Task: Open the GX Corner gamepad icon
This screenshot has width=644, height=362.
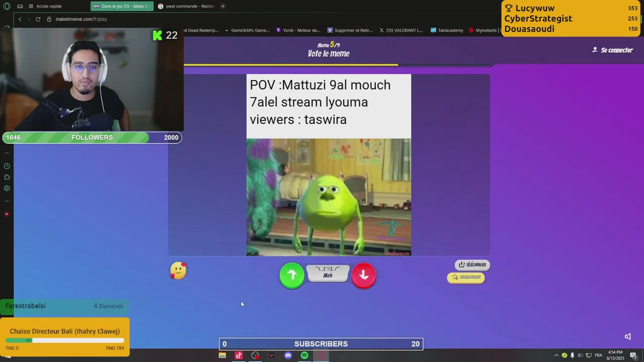Action: [20, 6]
